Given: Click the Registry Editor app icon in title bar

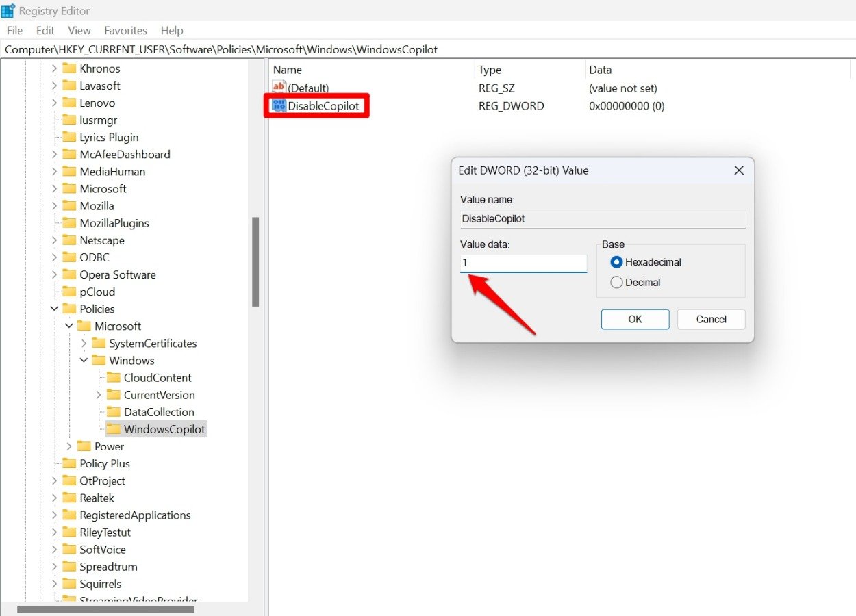Looking at the screenshot, I should coord(8,11).
